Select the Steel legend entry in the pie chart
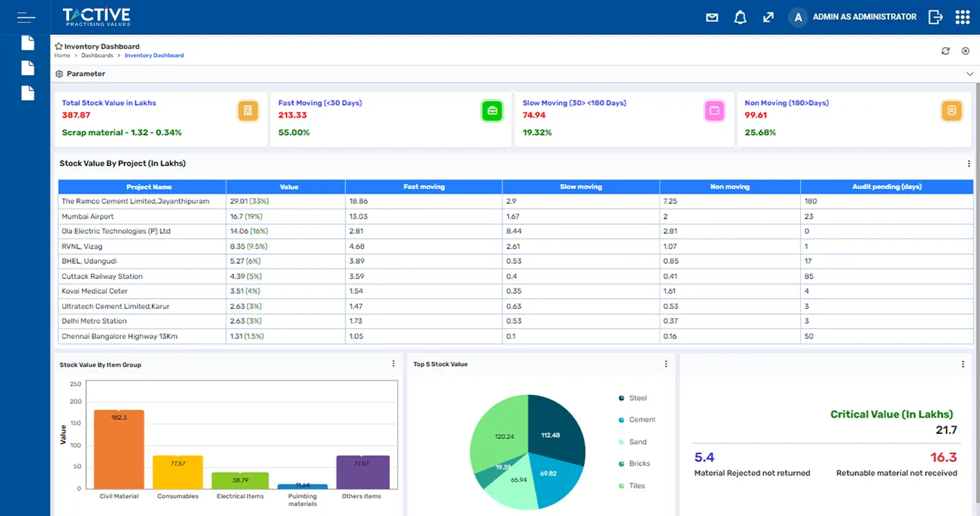 click(x=633, y=397)
